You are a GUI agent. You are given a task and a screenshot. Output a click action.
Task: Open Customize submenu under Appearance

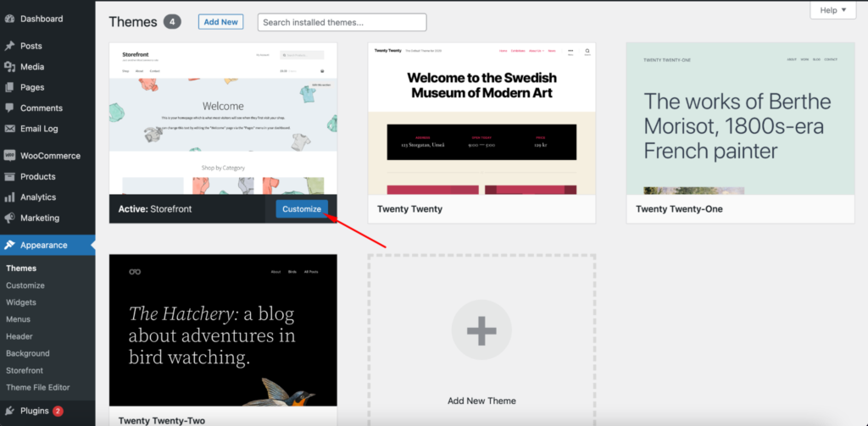pyautogui.click(x=25, y=285)
